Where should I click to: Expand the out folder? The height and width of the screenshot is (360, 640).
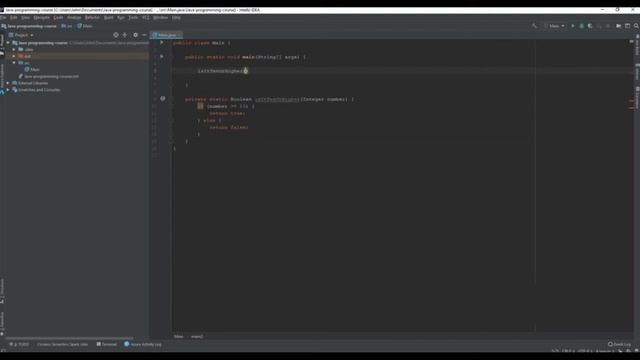(x=14, y=56)
